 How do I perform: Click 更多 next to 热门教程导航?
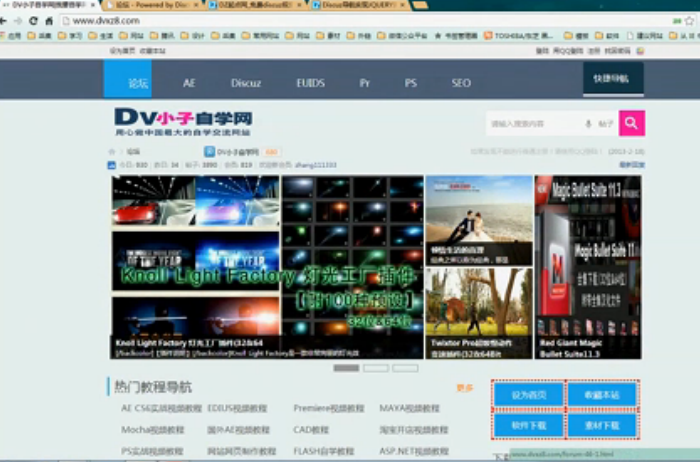465,387
